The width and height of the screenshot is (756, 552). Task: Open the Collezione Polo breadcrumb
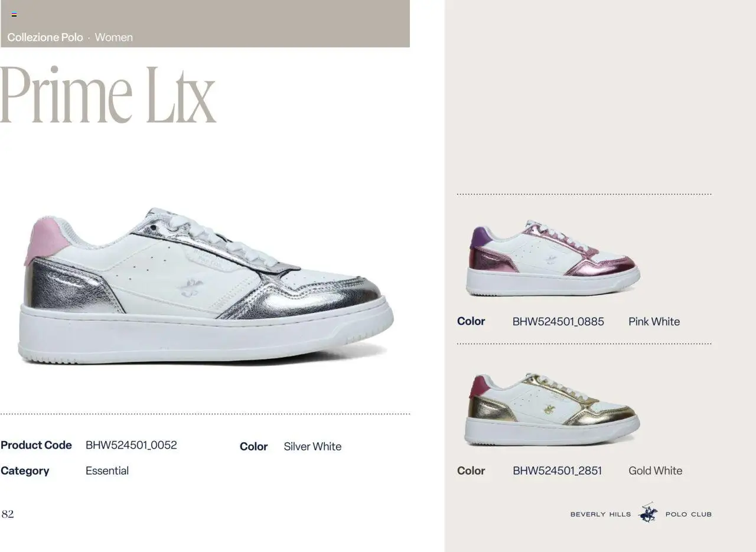45,37
